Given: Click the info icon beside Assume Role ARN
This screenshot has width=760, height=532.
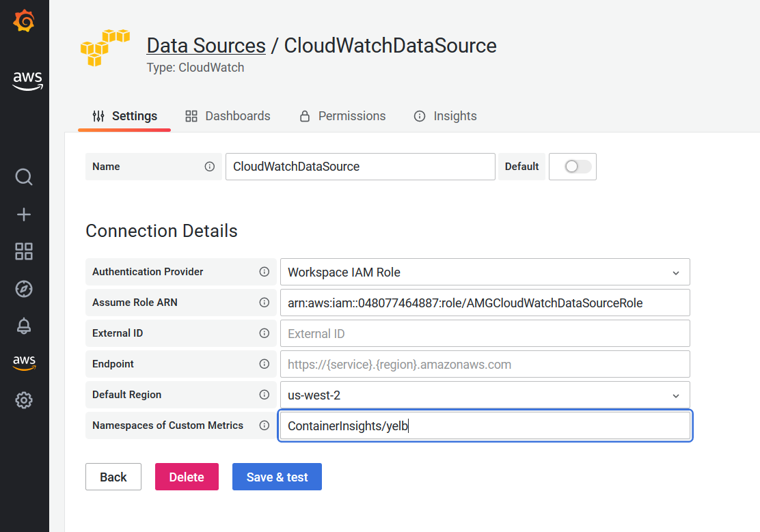Looking at the screenshot, I should 264,303.
